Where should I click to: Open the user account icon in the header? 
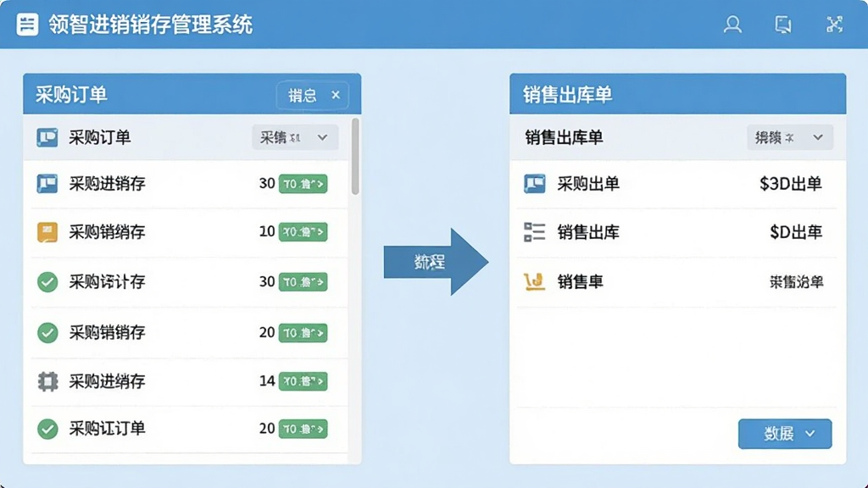point(732,25)
